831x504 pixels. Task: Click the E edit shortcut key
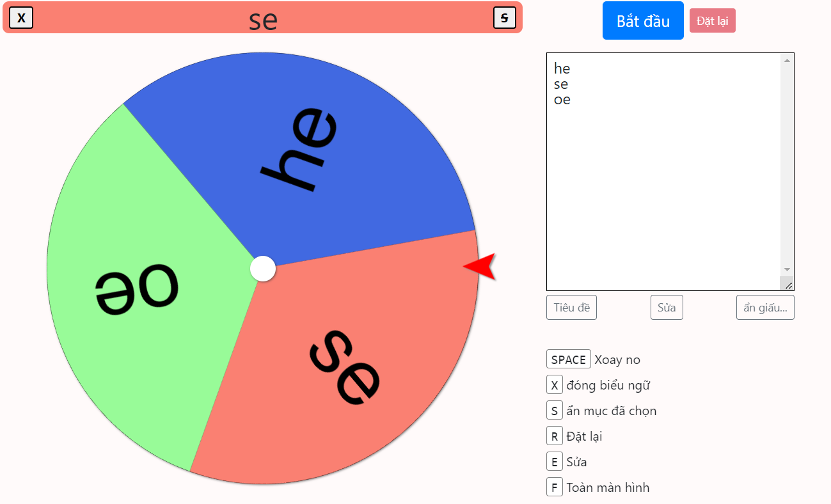[x=555, y=462]
